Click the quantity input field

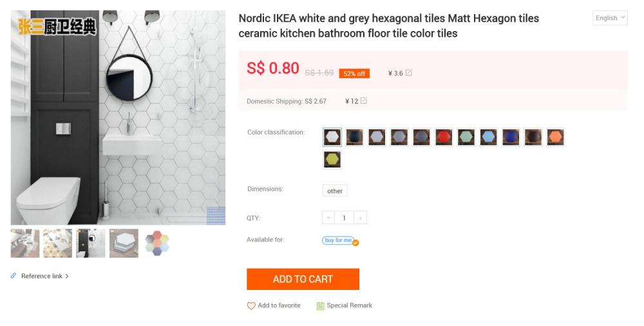pos(344,218)
